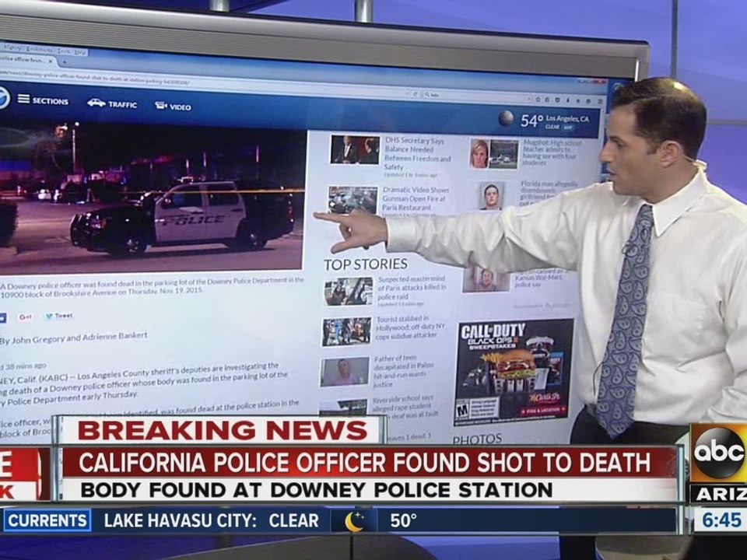Open the Hollywood tourist stabbed thumbnail

pos(346,331)
